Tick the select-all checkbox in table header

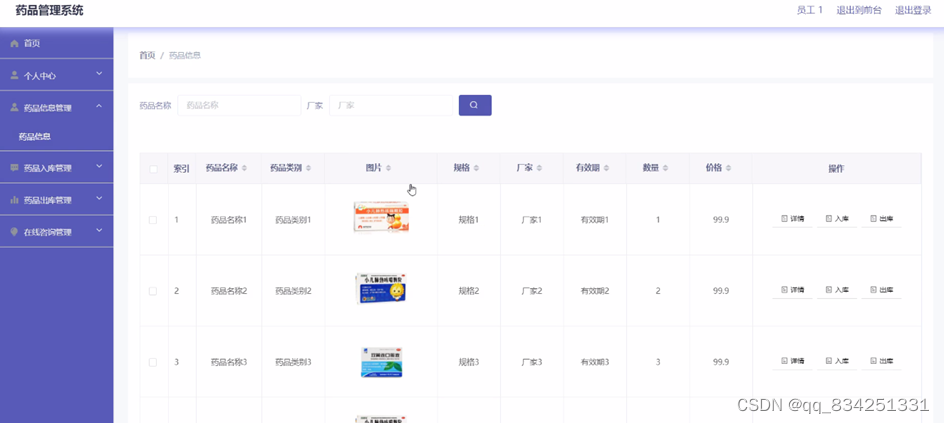pos(153,169)
